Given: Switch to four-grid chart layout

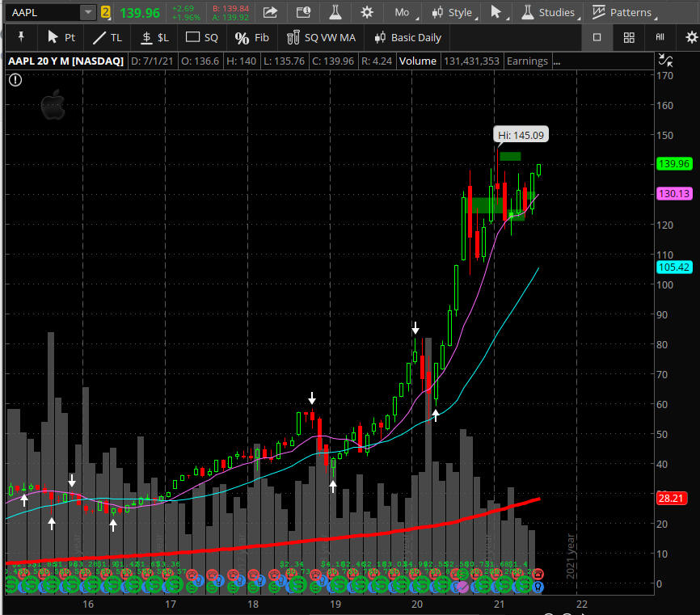Looking at the screenshot, I should click(629, 37).
